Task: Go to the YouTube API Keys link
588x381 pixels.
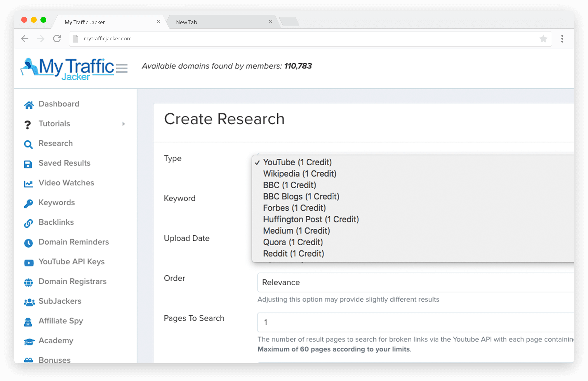Action: tap(72, 262)
